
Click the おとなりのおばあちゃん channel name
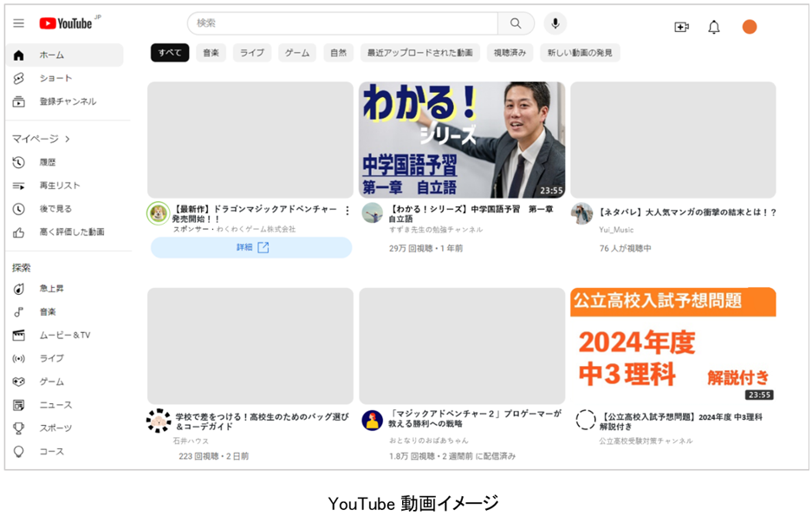[x=429, y=441]
